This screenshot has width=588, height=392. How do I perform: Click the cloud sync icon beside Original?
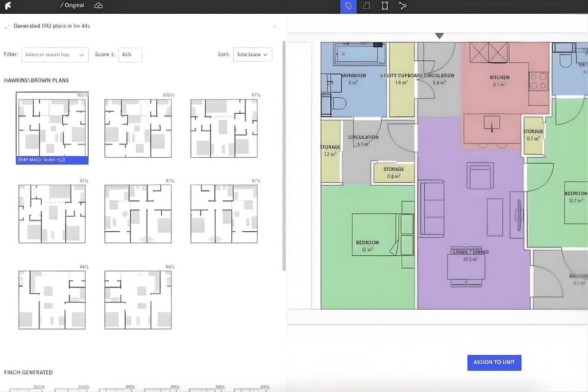tap(98, 4)
